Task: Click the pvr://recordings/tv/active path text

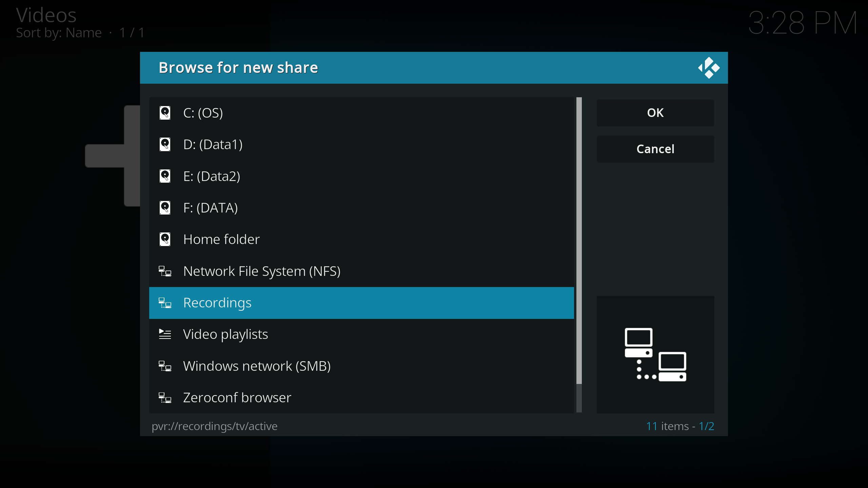Action: pos(215,426)
